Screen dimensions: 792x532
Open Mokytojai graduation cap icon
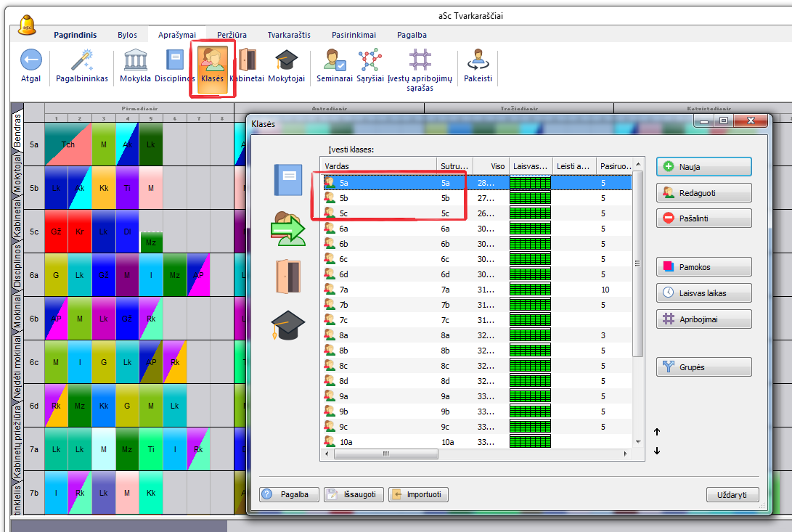click(x=286, y=61)
